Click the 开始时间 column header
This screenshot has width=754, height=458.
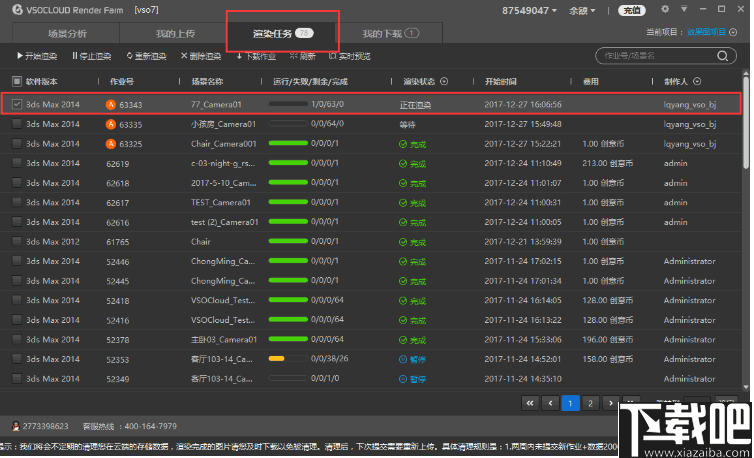(x=501, y=81)
